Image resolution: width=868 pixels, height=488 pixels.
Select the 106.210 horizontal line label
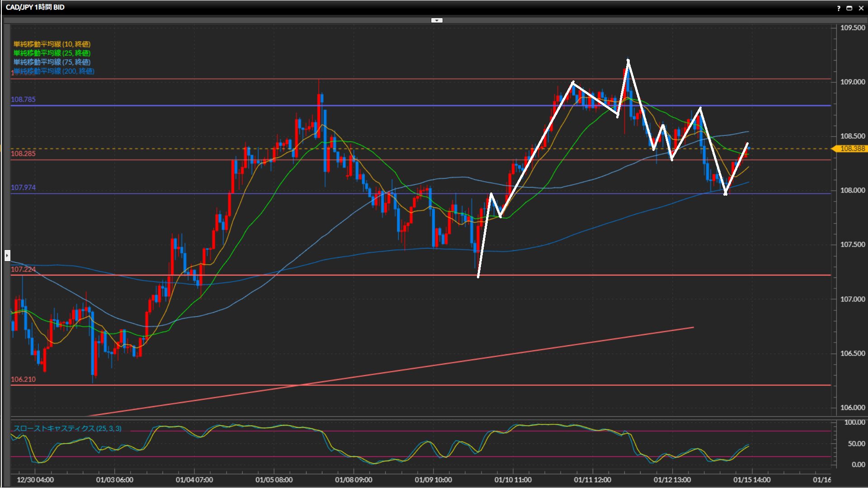[23, 379]
